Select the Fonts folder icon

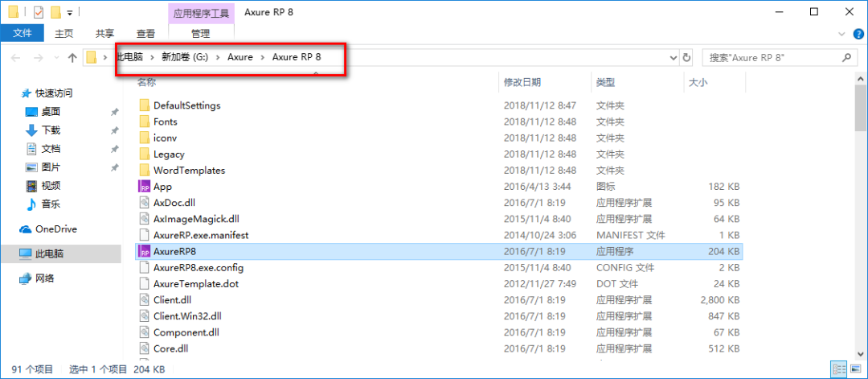click(x=145, y=122)
